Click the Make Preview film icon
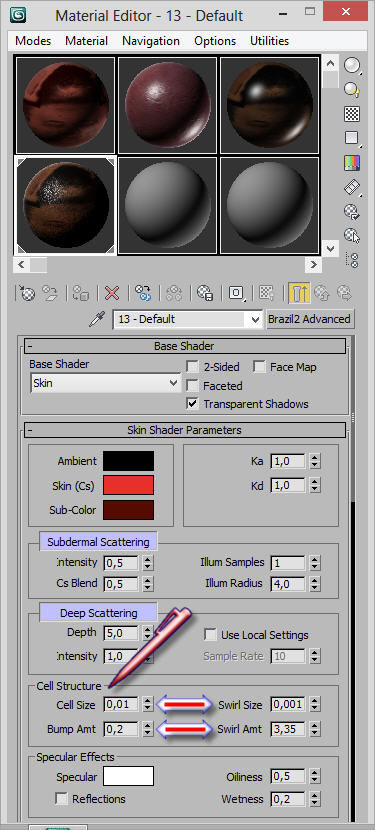The width and height of the screenshot is (375, 830). click(352, 187)
